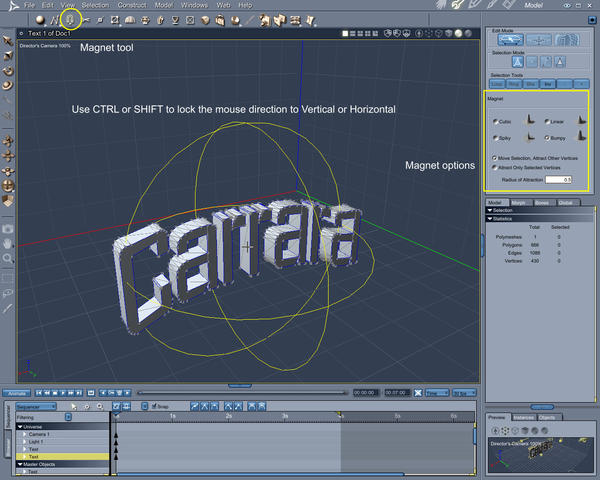The height and width of the screenshot is (480, 600).
Task: Choose Attract Only Selected Vertices
Action: pos(496,167)
